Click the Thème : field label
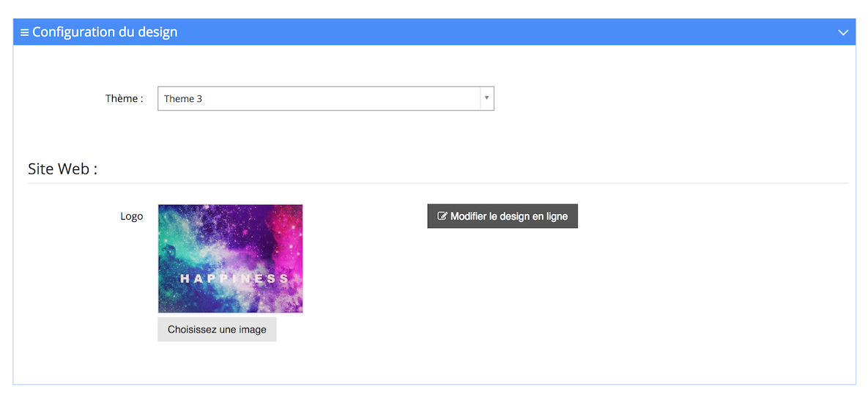The height and width of the screenshot is (403, 868). [x=125, y=98]
